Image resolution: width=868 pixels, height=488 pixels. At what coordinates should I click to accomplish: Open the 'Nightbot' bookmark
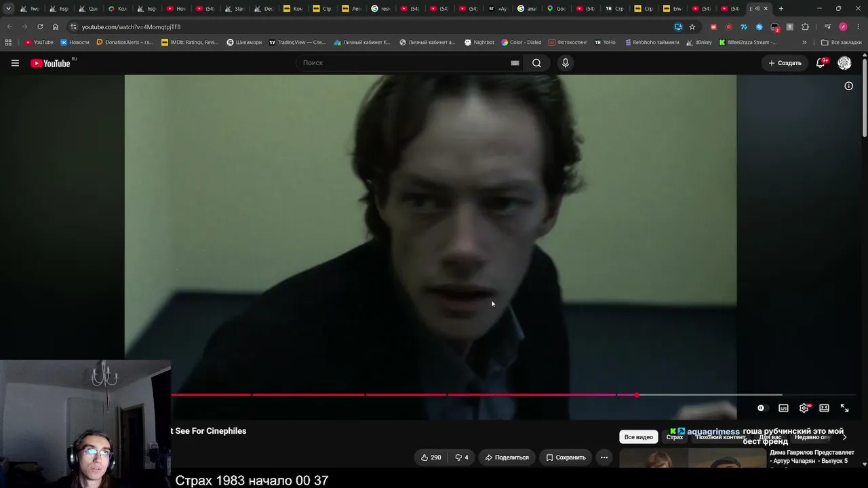pyautogui.click(x=479, y=42)
